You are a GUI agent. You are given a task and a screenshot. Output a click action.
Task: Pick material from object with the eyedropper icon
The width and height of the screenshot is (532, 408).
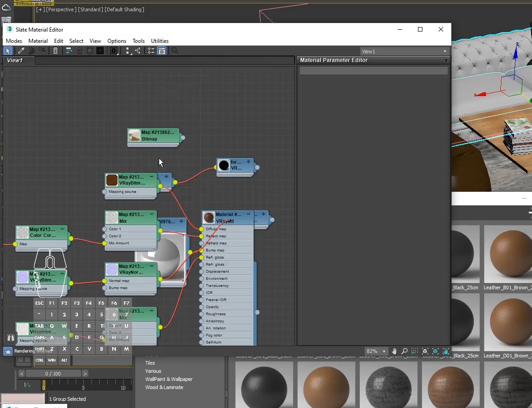pos(20,51)
